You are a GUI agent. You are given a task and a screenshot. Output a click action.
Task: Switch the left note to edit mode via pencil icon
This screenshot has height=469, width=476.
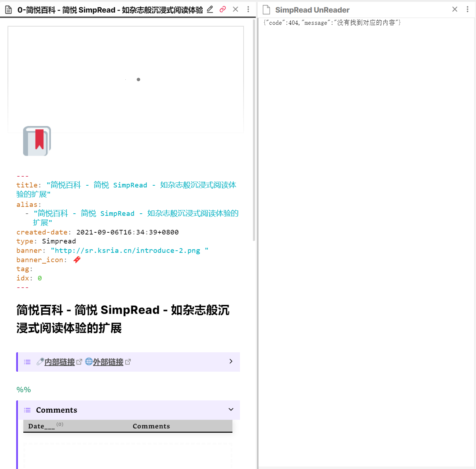pos(210,9)
